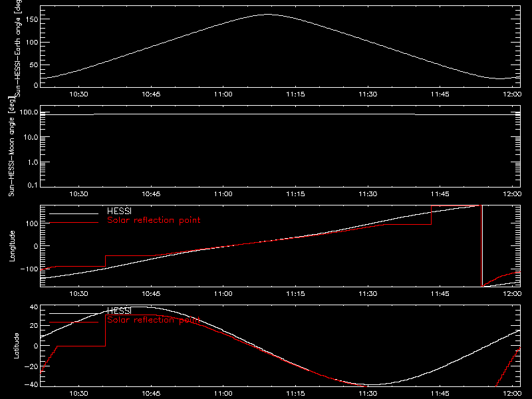Click the white legend line sample in Longitude plot

74,213
